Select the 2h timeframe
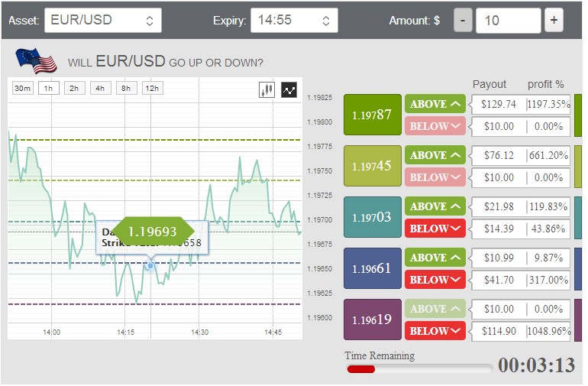 [74, 88]
